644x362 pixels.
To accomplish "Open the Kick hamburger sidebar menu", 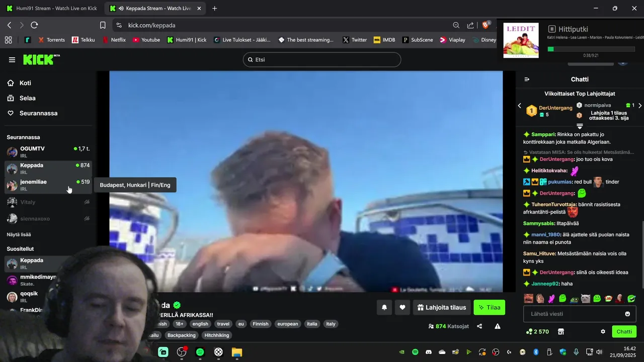I will pos(12,60).
